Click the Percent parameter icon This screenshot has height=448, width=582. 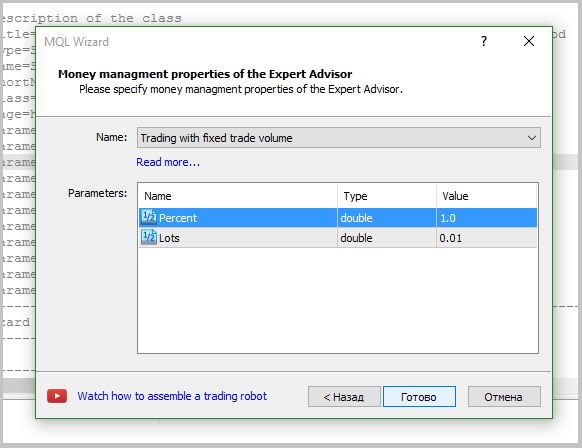click(149, 218)
